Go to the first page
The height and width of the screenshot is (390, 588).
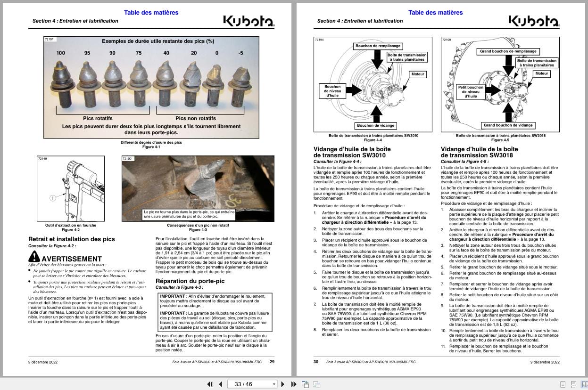pyautogui.click(x=210, y=384)
